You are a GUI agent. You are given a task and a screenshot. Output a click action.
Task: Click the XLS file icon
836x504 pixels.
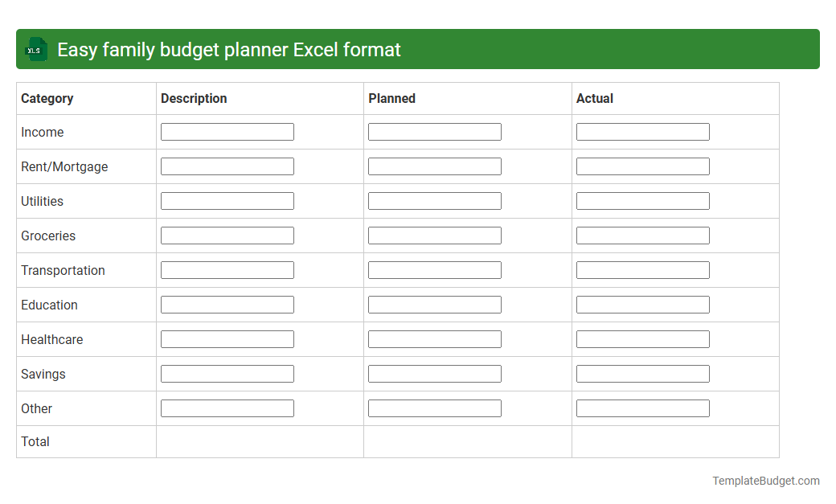tap(35, 49)
